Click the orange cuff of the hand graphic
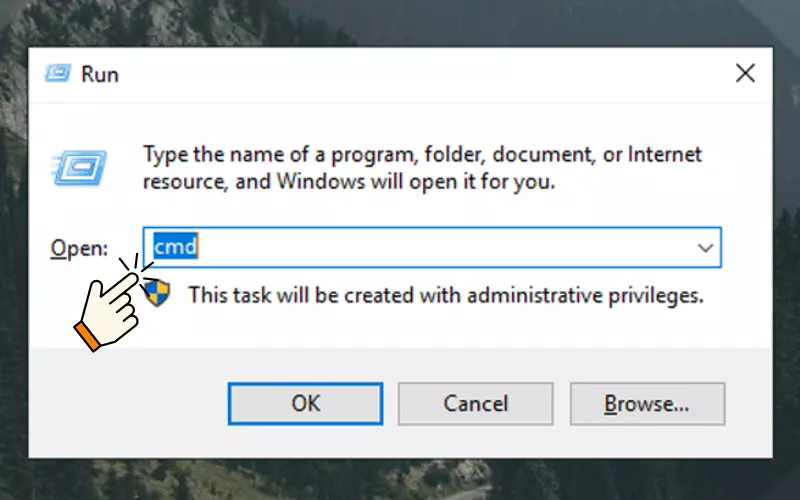 coord(87,336)
